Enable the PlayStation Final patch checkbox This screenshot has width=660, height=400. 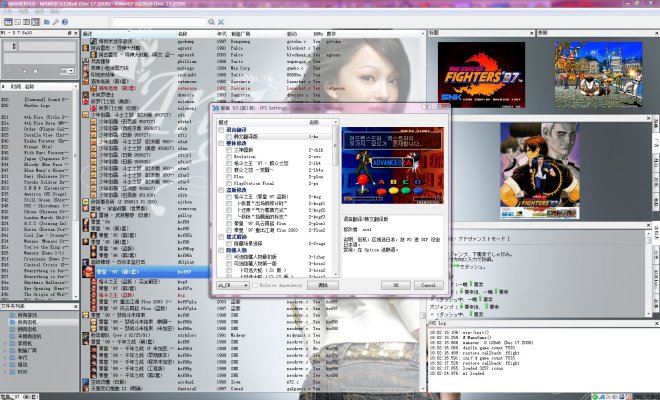point(229,184)
